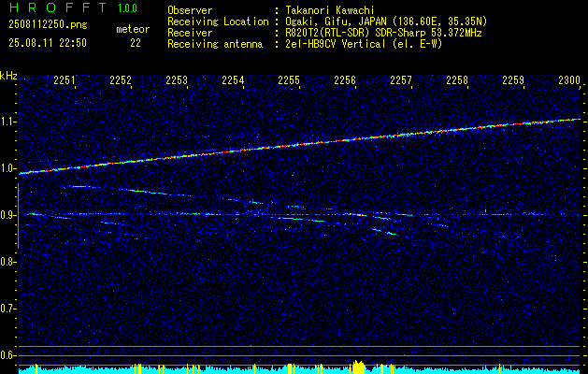
Task: Click frequency label 1.0
Action: [x=7, y=169]
